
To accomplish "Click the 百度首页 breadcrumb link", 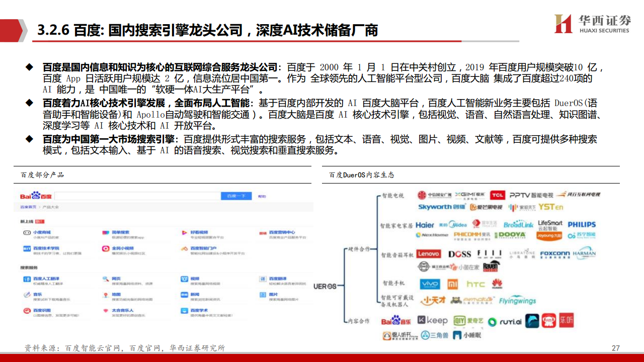I will pyautogui.click(x=28, y=207).
